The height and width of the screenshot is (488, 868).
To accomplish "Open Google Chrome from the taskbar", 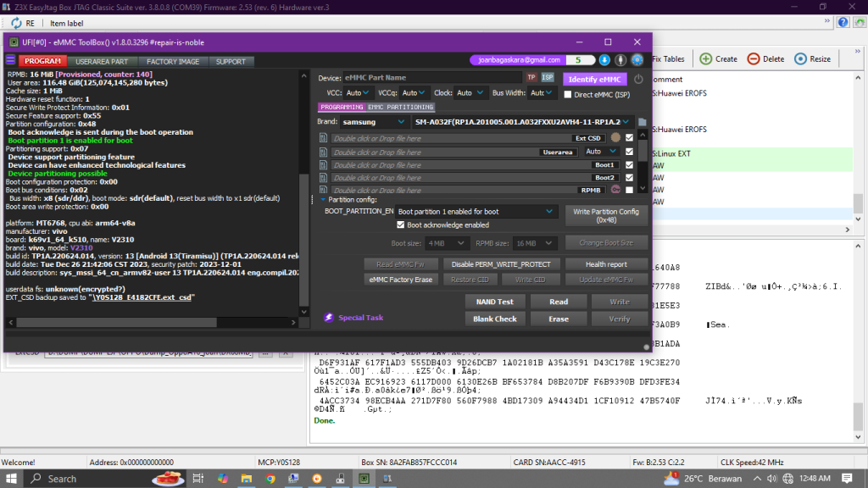I will click(x=270, y=479).
